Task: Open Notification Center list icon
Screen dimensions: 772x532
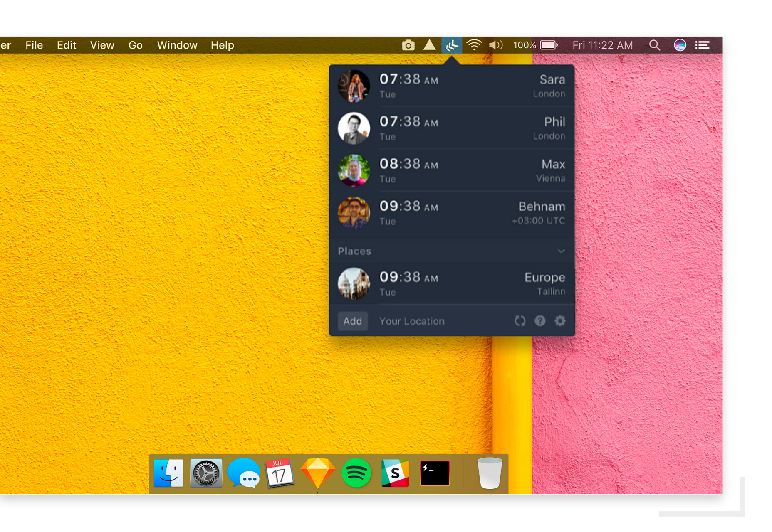Action: click(x=703, y=45)
